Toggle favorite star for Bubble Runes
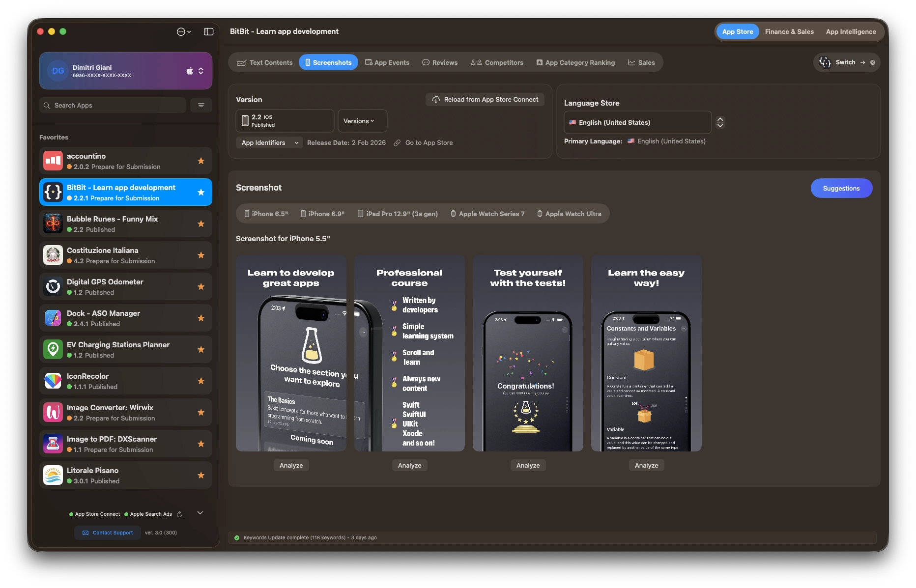Viewport: 916px width, 588px height. point(201,224)
